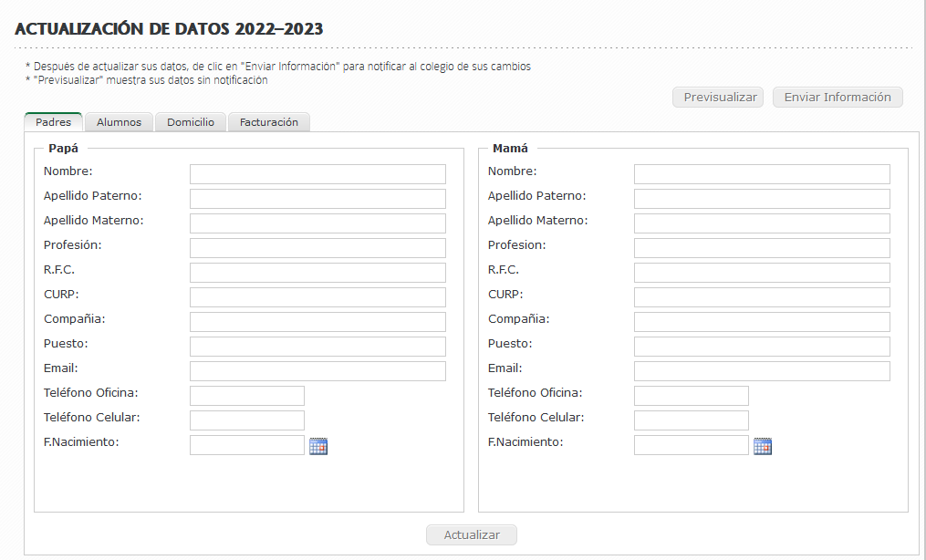Go to the Padres tab
The height and width of the screenshot is (560, 926).
[53, 122]
